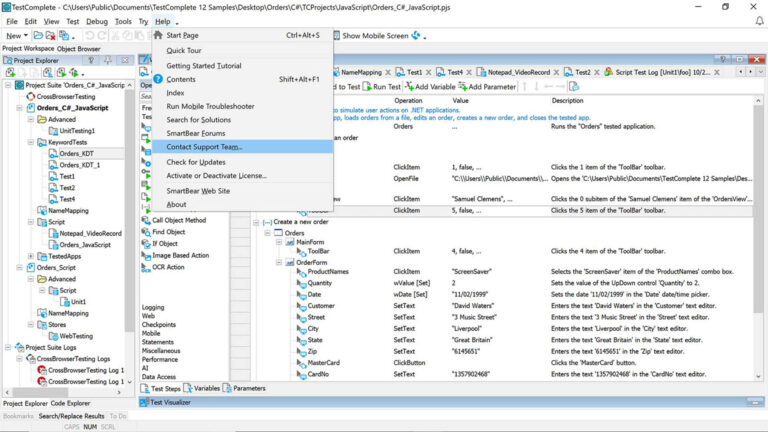Switch to the NameMapping tab

(361, 72)
